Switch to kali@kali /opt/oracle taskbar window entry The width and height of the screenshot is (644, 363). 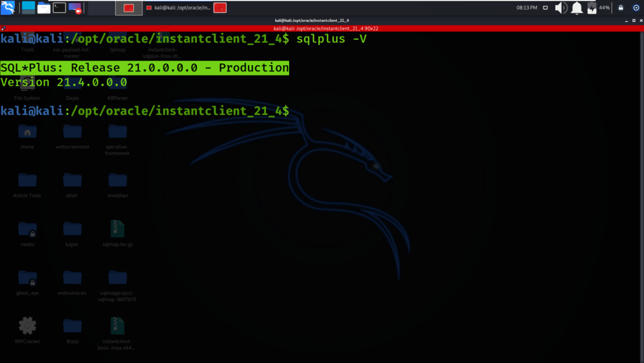(178, 8)
